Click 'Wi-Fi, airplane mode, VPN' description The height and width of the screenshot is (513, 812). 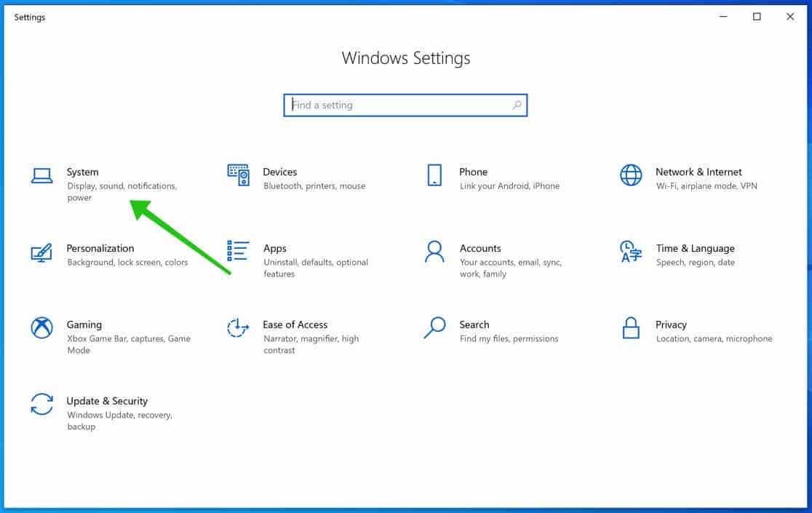(706, 186)
